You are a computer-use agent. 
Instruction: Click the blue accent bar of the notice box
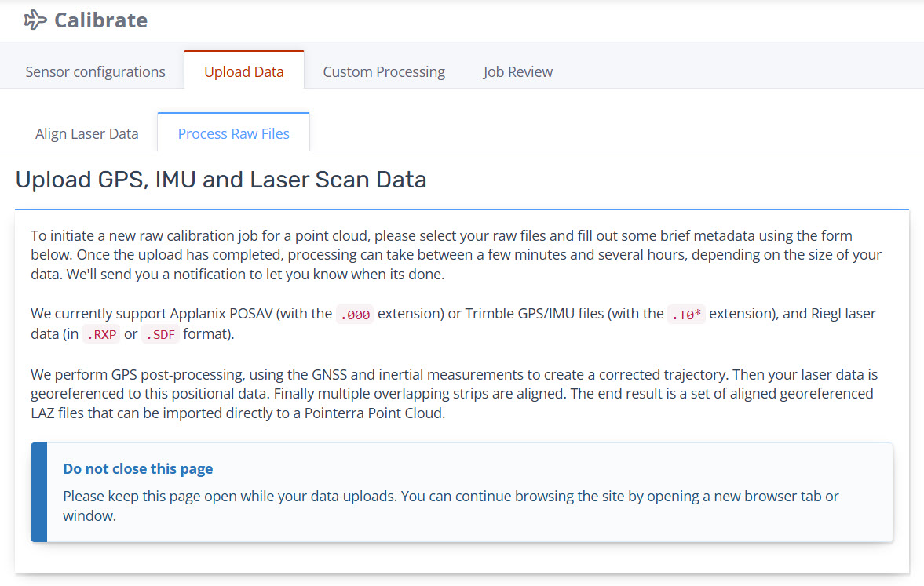point(38,492)
